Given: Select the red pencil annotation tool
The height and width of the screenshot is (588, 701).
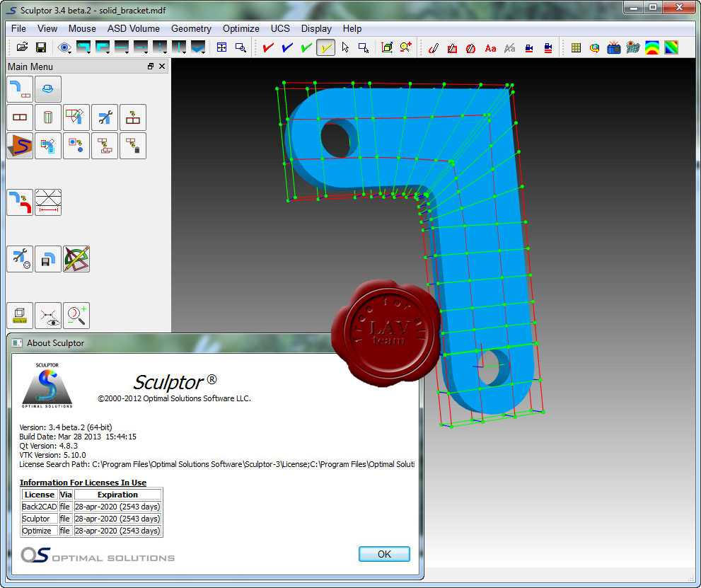Looking at the screenshot, I should [433, 48].
